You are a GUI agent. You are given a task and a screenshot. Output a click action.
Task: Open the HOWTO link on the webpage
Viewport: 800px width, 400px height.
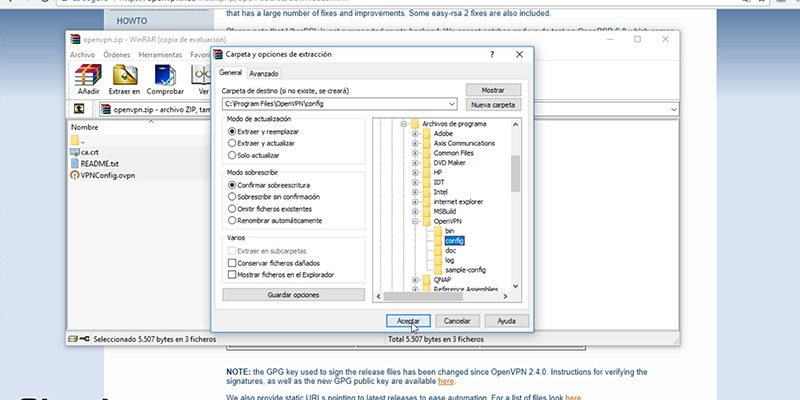coord(132,21)
